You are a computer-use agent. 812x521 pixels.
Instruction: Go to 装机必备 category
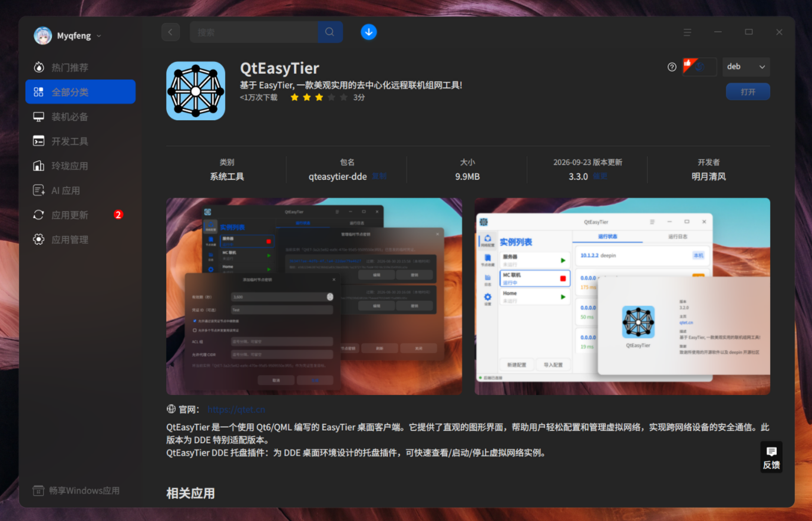(x=81, y=117)
